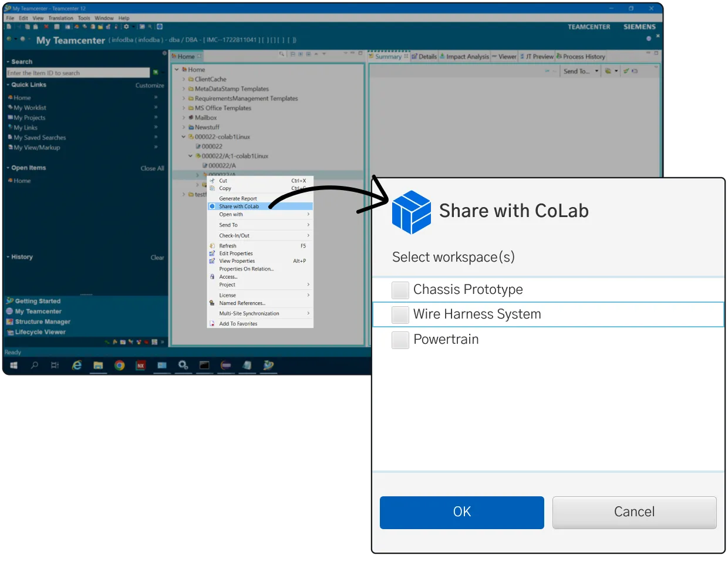This screenshot has width=728, height=562.
Task: Check the Chassis Prototype workspace checkbox
Action: (x=400, y=290)
